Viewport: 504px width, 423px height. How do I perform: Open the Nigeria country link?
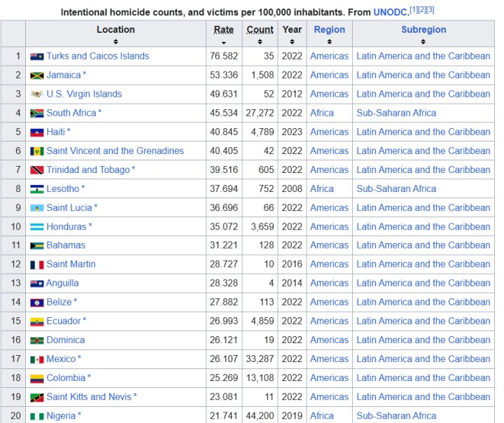click(x=61, y=416)
